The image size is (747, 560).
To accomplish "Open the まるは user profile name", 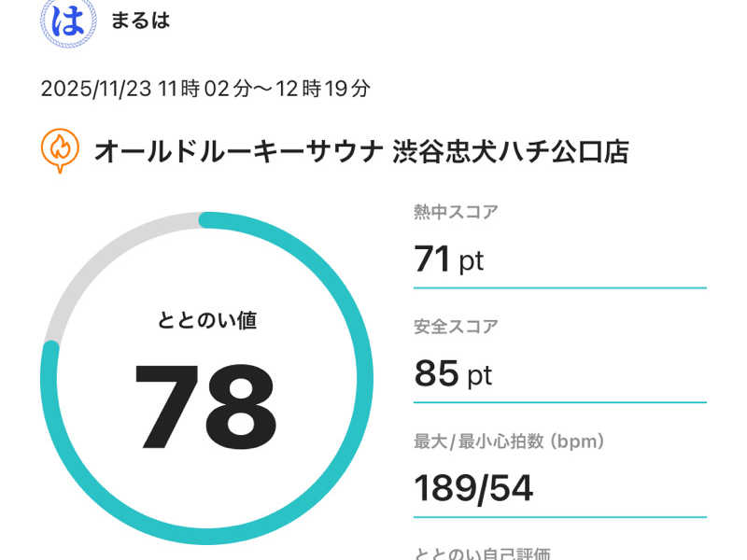I will (140, 21).
